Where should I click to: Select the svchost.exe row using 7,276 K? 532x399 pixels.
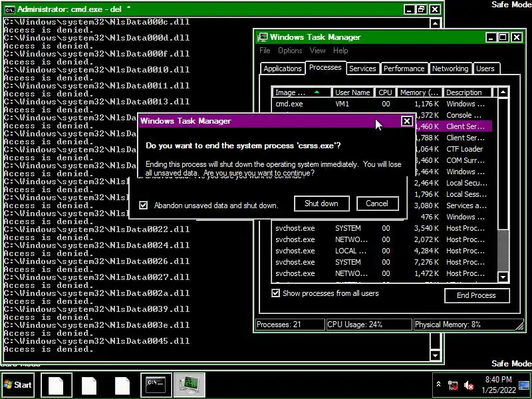(382, 262)
